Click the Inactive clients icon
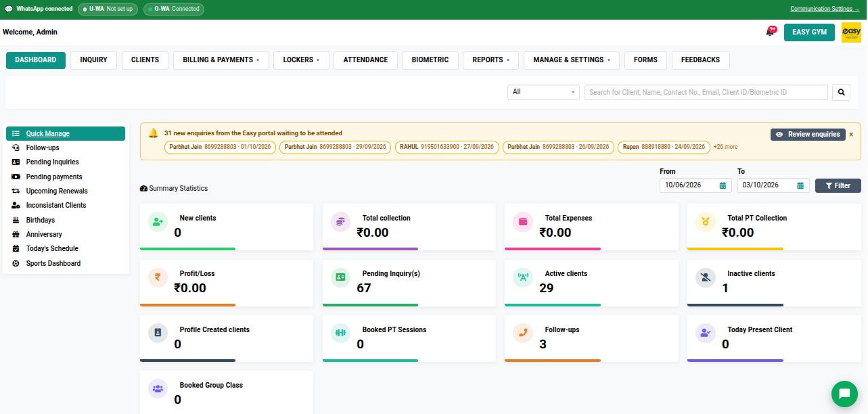868x414 pixels. tap(706, 277)
